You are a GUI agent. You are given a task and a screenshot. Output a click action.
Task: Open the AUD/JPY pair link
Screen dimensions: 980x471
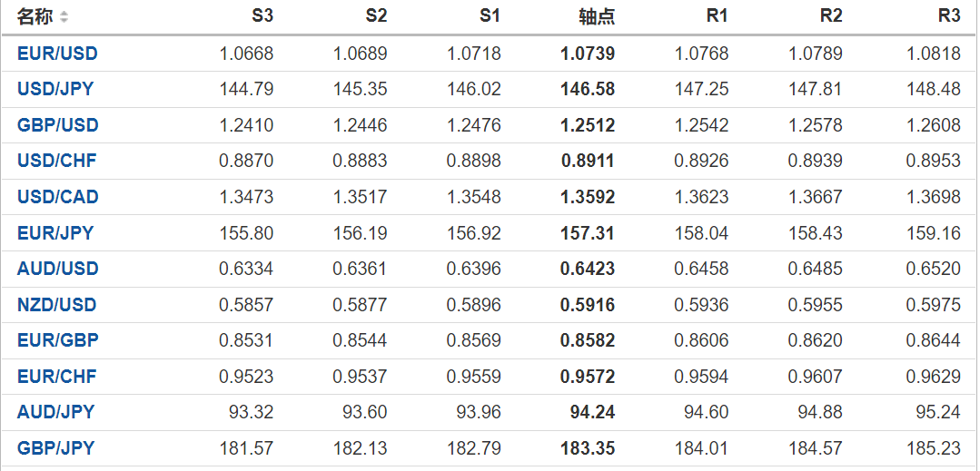(55, 412)
